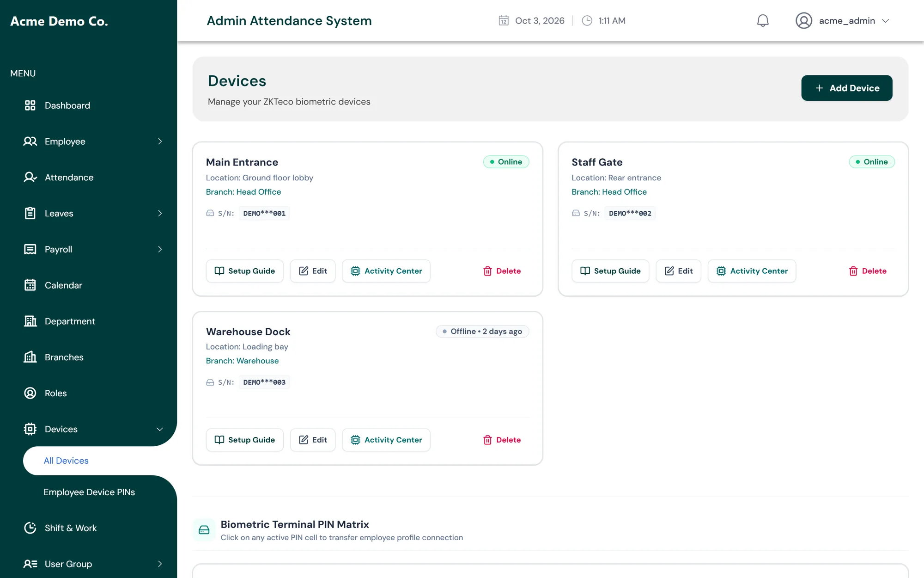This screenshot has width=924, height=578.
Task: Delete the Staff Gate device
Action: pyautogui.click(x=868, y=271)
